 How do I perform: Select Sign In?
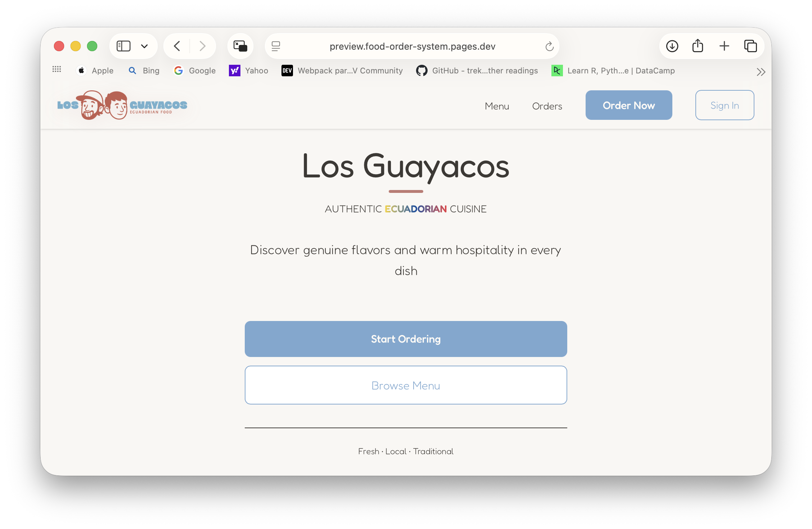click(x=724, y=105)
